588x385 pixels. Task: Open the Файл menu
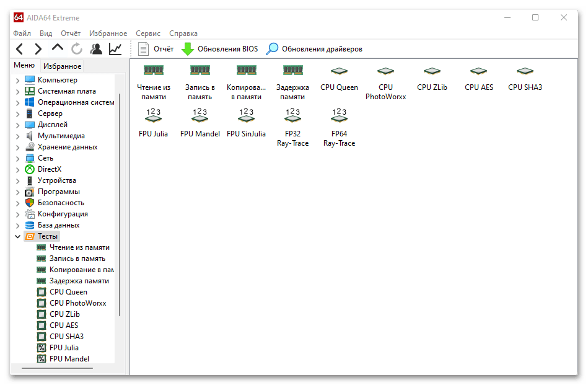[22, 33]
